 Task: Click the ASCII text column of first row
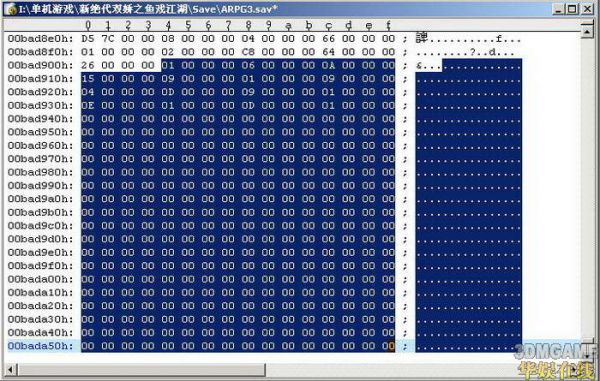tap(468, 39)
